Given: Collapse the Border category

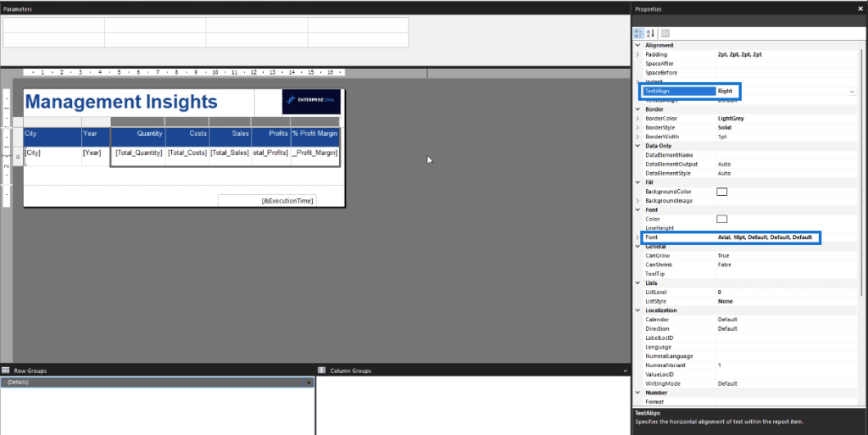Looking at the screenshot, I should (x=637, y=109).
